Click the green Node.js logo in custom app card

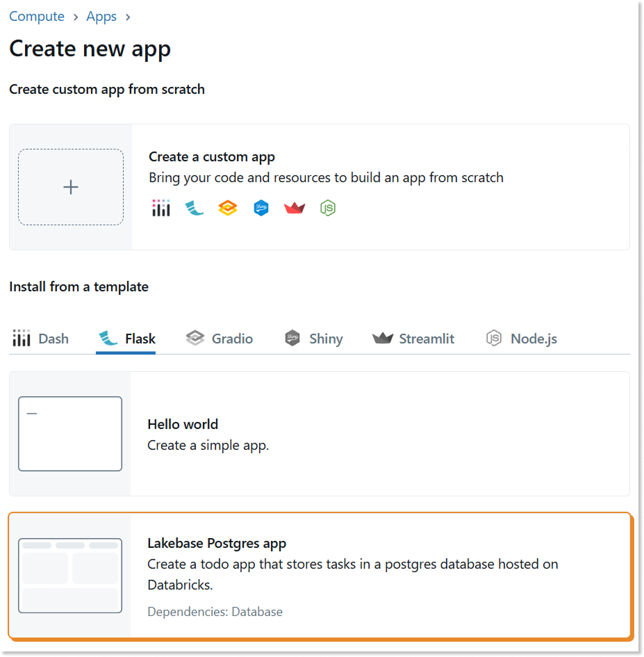(328, 208)
